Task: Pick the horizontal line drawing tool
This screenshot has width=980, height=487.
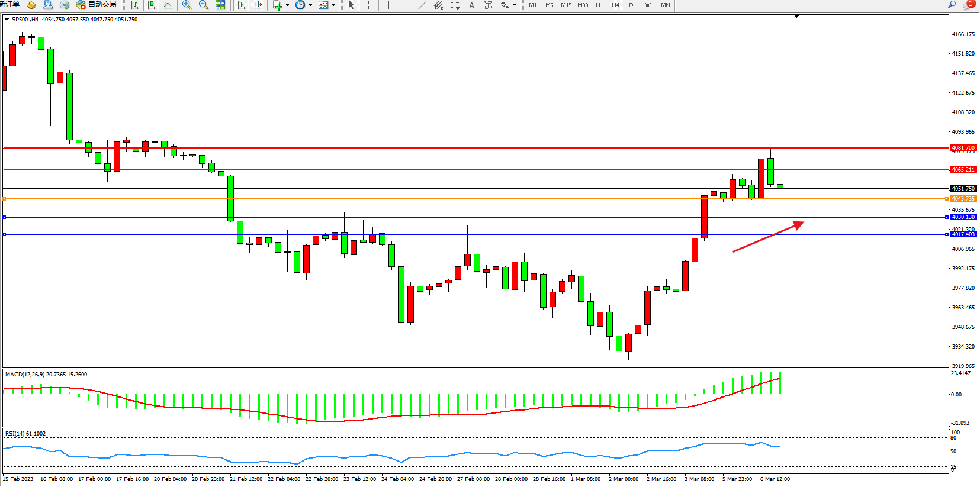Action: (x=405, y=5)
